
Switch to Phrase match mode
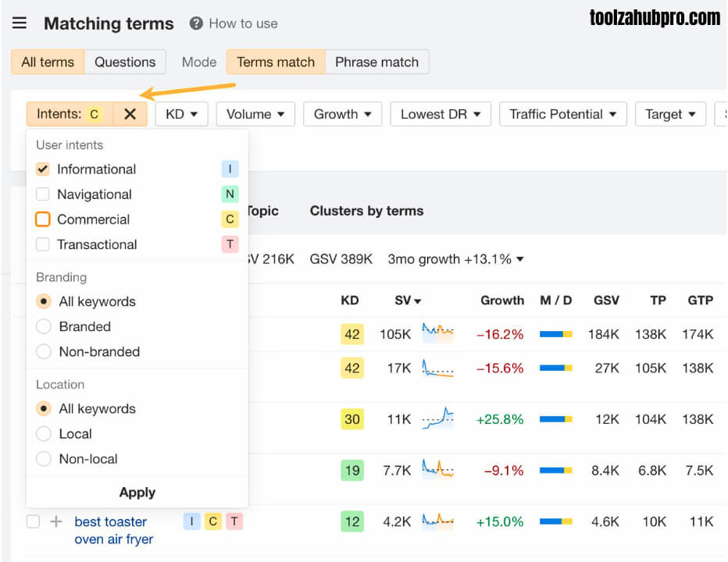click(376, 62)
